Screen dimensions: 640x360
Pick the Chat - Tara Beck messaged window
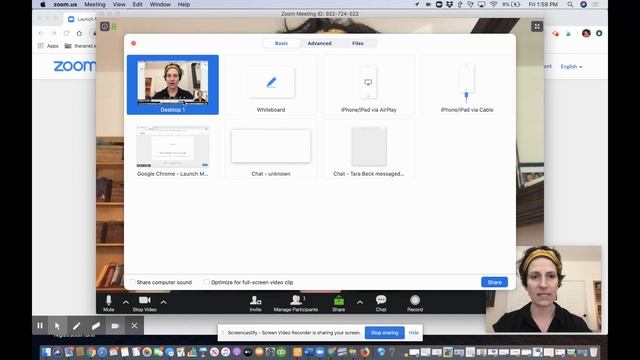coord(369,149)
